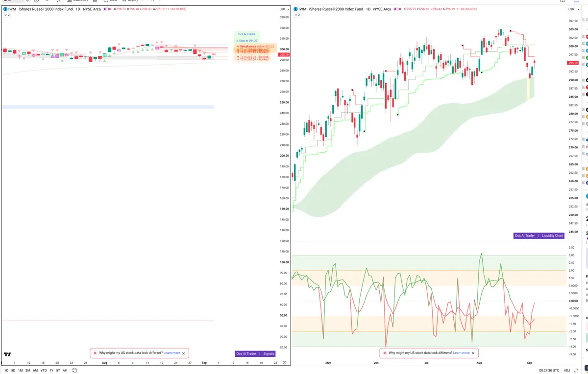Select the 6M time range
The height and width of the screenshot is (374, 588).
pos(35,371)
